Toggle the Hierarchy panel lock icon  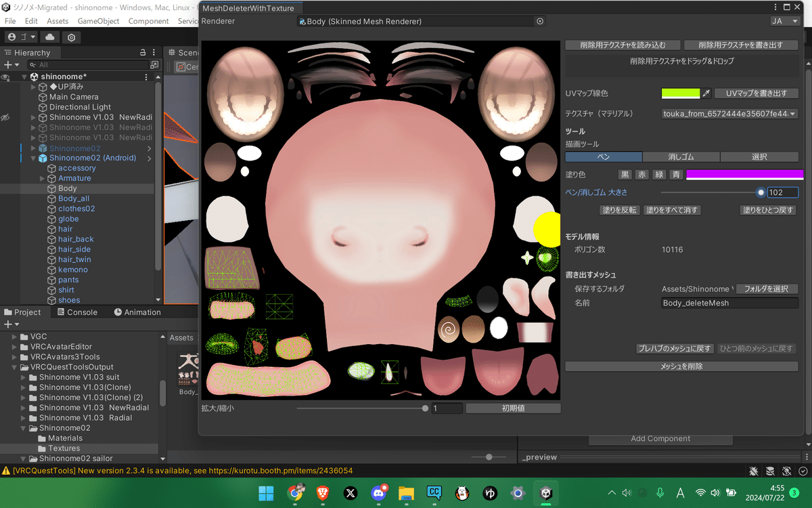click(x=143, y=52)
